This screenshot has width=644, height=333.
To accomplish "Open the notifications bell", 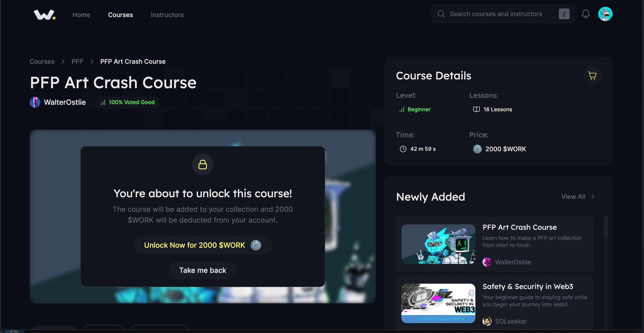I will pos(586,14).
